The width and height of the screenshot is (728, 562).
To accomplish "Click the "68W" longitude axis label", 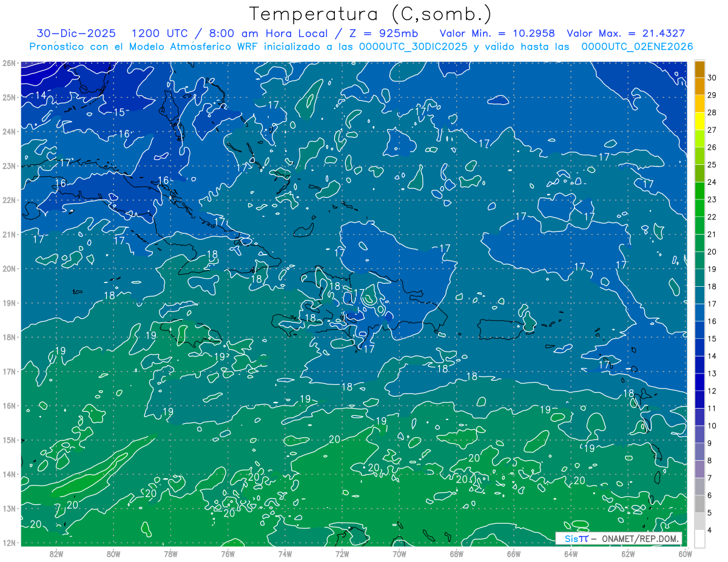I will [456, 554].
